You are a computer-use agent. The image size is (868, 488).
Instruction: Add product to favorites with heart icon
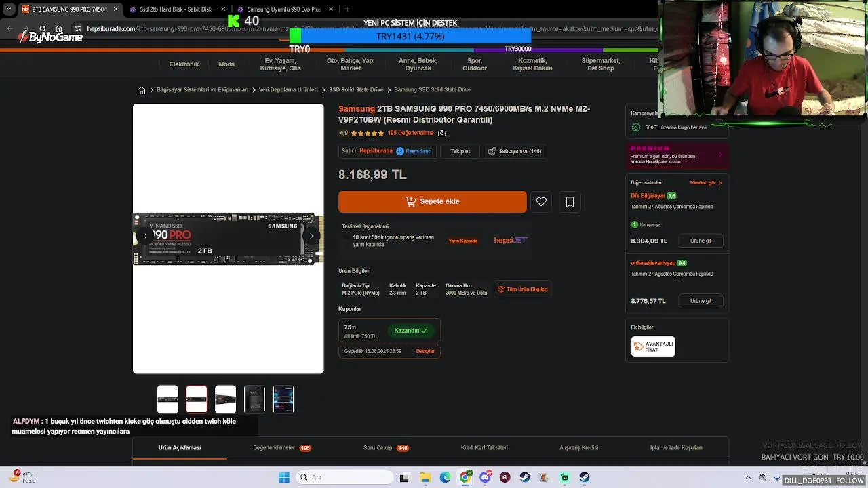541,202
